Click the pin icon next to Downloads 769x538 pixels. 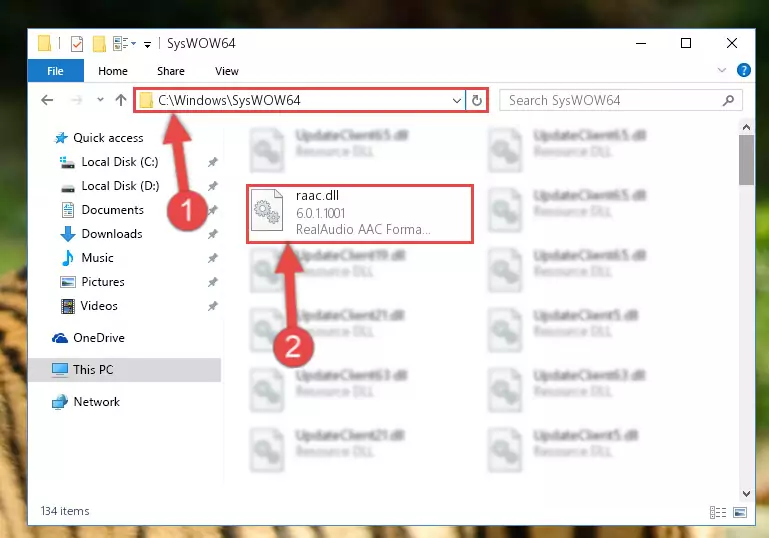[x=212, y=234]
